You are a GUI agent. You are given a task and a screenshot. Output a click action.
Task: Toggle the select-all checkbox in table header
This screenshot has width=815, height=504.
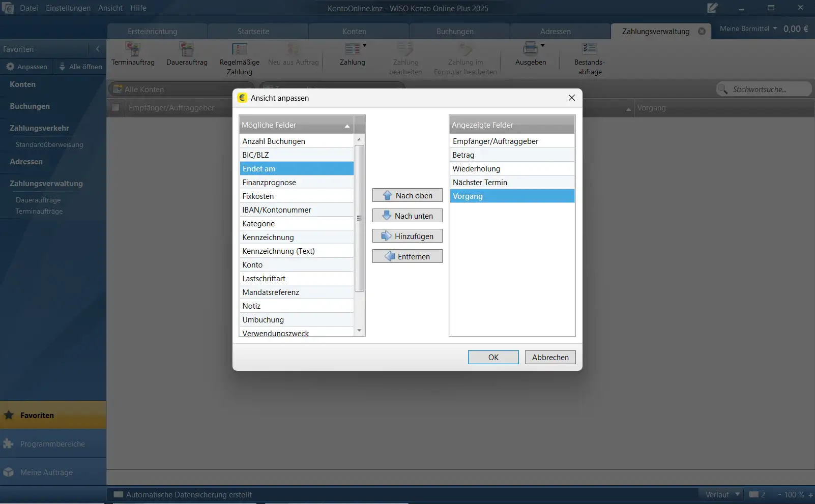click(115, 108)
